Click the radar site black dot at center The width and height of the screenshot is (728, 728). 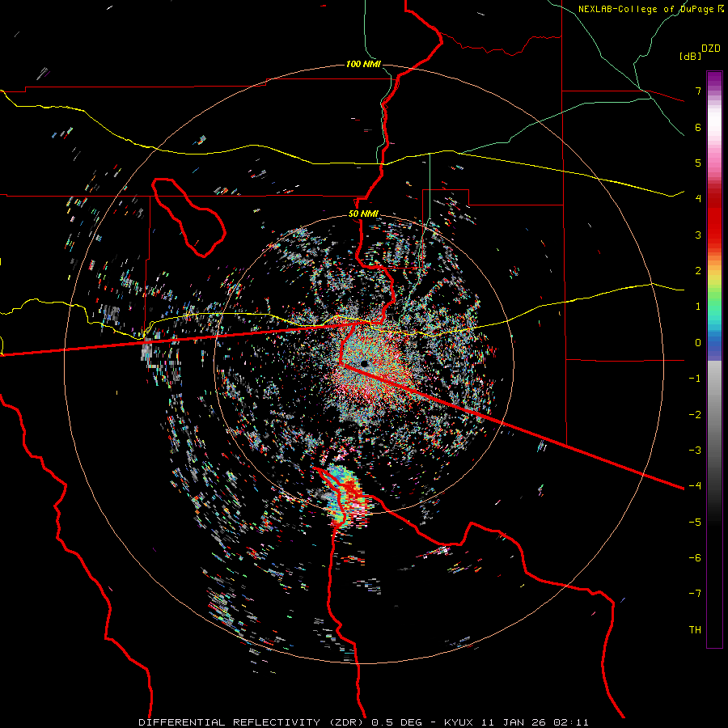(x=365, y=363)
